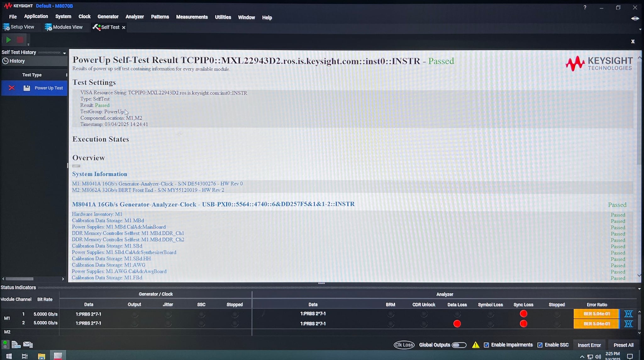
Task: Close the Self Test tab
Action: tap(124, 28)
